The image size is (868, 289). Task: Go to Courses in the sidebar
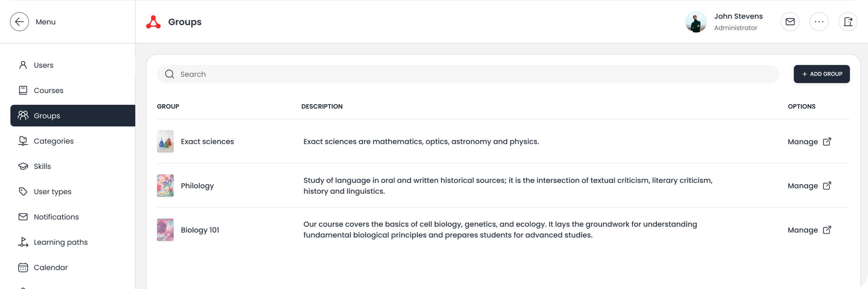point(48,91)
